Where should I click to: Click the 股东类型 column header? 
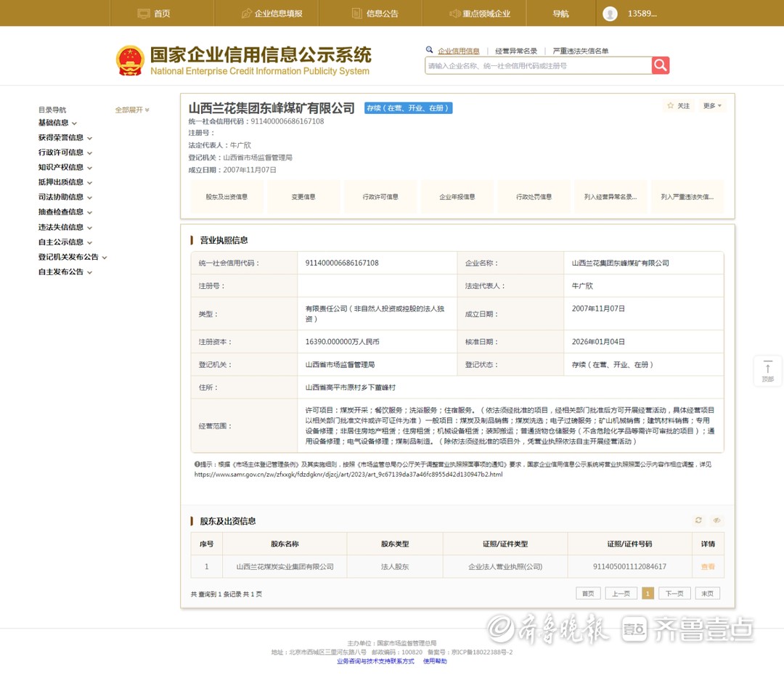pyautogui.click(x=395, y=544)
